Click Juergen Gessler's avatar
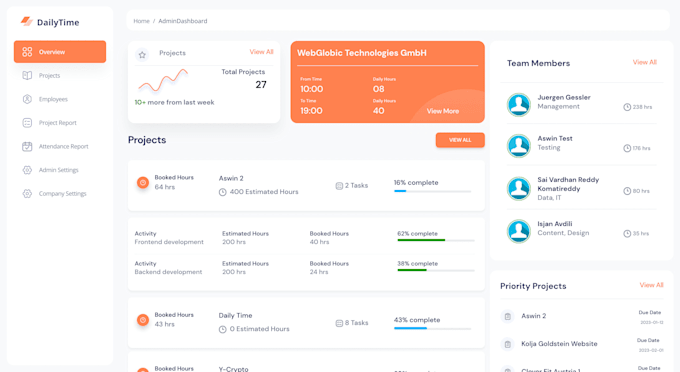This screenshot has width=680, height=372. pyautogui.click(x=519, y=104)
